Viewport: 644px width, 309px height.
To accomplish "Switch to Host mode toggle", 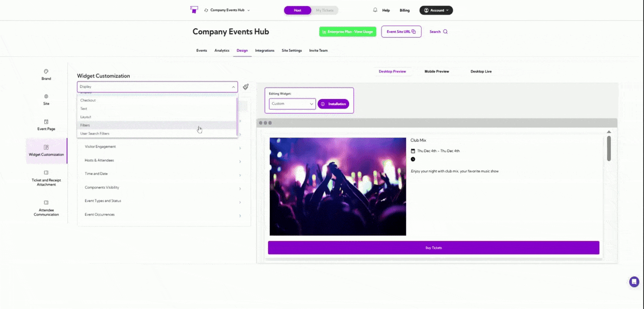I will point(298,10).
